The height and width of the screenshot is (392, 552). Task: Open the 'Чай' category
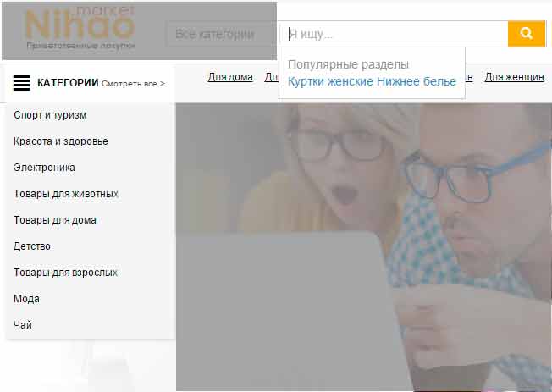click(23, 325)
